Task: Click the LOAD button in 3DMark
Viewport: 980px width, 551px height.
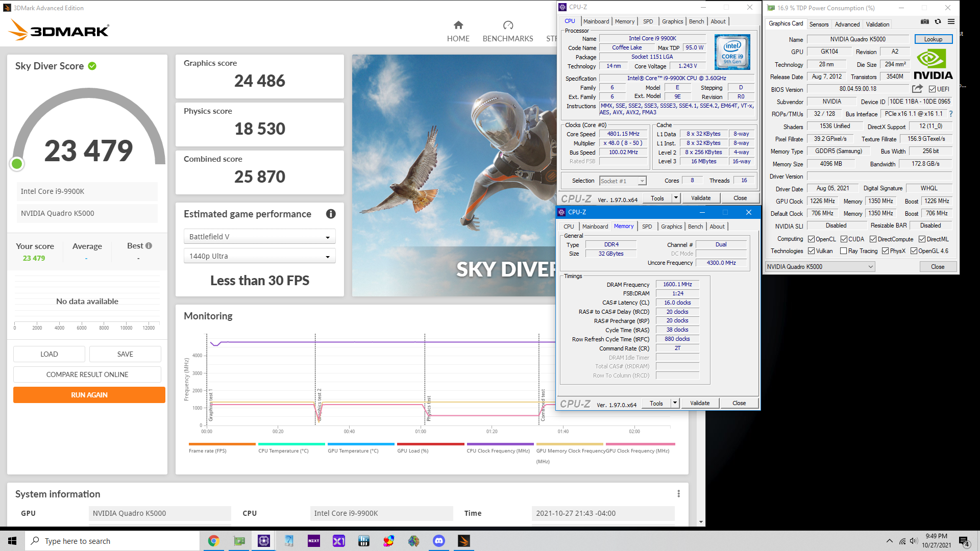Action: (49, 354)
